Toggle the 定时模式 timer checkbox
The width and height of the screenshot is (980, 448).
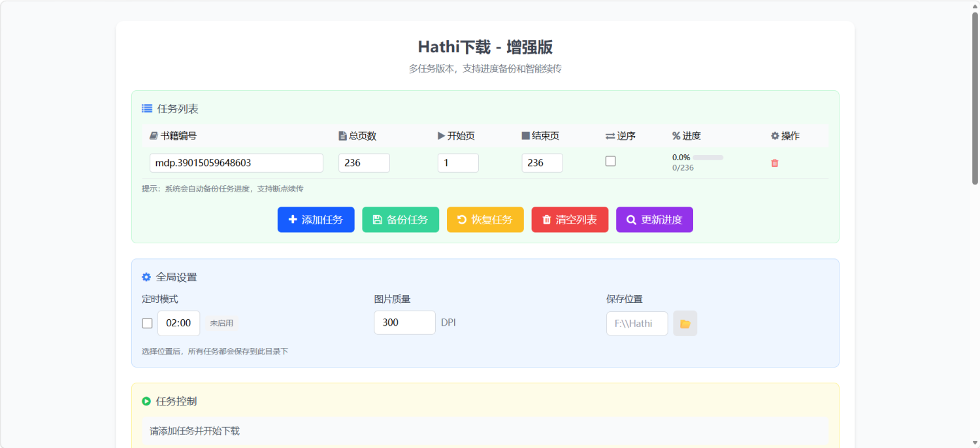click(148, 323)
